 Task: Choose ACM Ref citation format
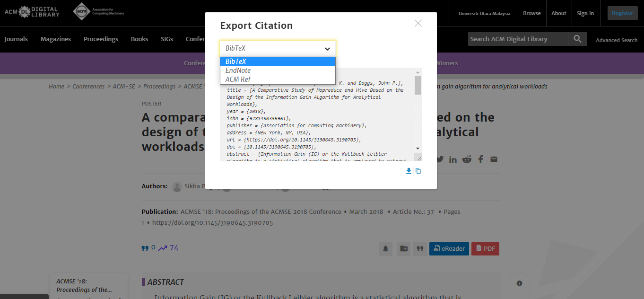coord(238,79)
